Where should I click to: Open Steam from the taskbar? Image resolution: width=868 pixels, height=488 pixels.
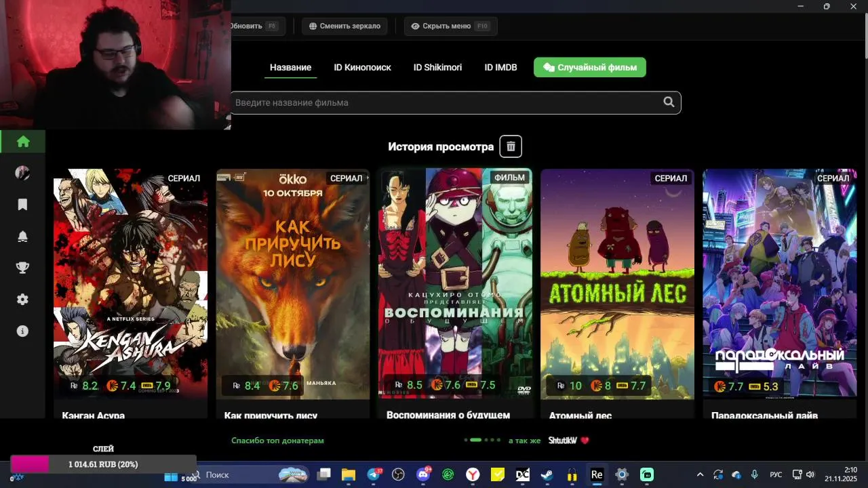pos(547,474)
